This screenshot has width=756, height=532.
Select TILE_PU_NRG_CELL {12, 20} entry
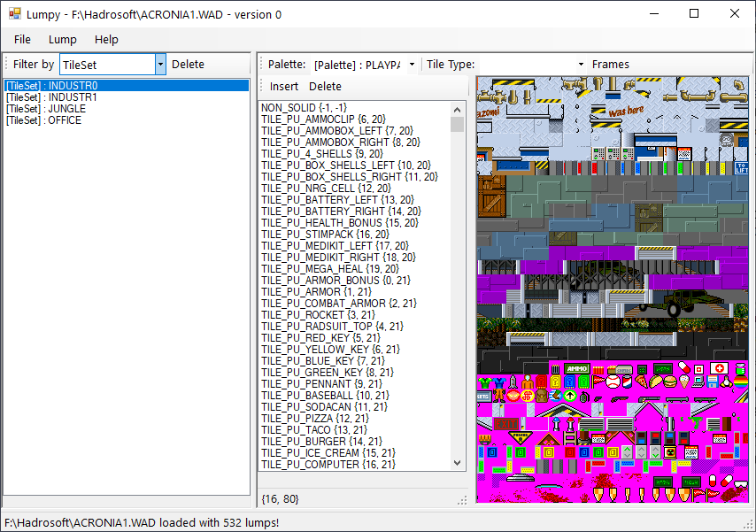[355, 189]
